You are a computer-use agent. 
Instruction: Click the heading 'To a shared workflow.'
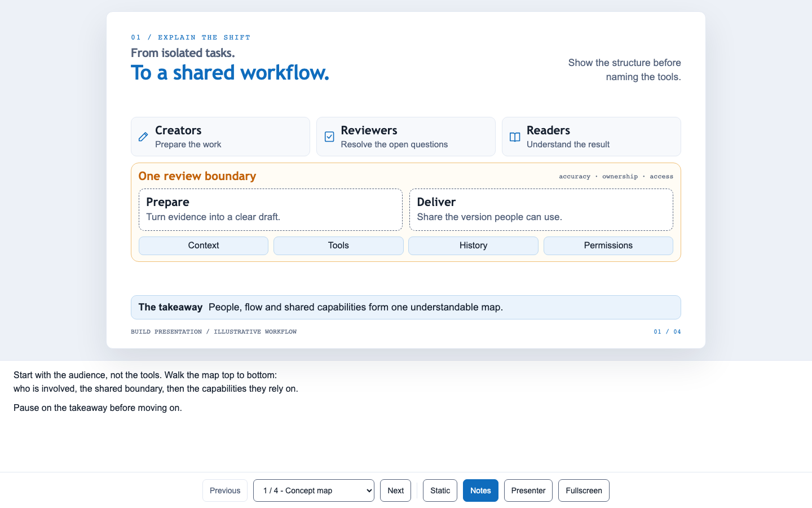click(230, 73)
